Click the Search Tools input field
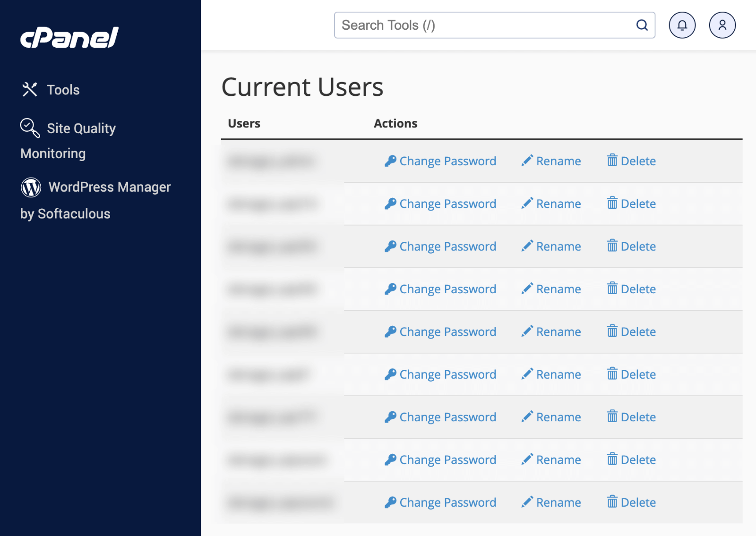The height and width of the screenshot is (536, 756). (x=472, y=26)
